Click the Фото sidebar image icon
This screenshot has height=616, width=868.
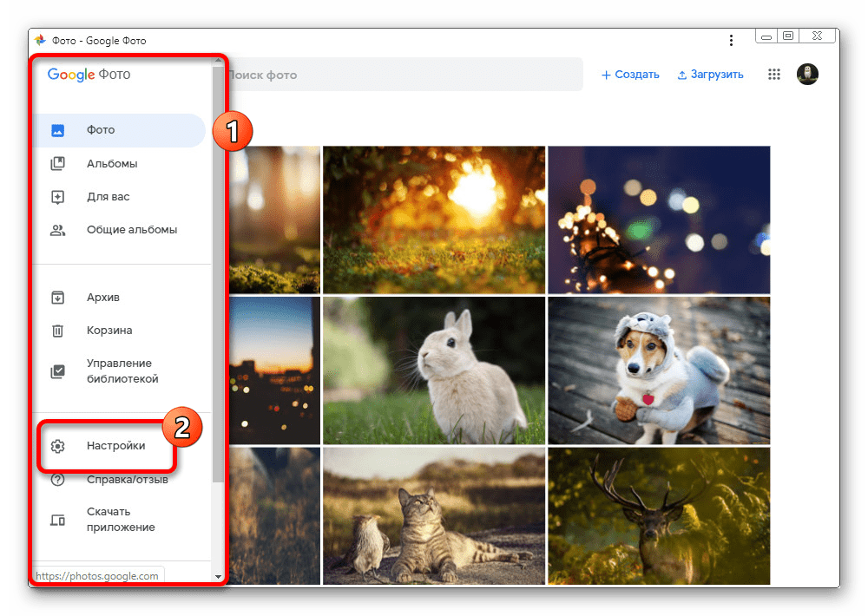click(57, 131)
